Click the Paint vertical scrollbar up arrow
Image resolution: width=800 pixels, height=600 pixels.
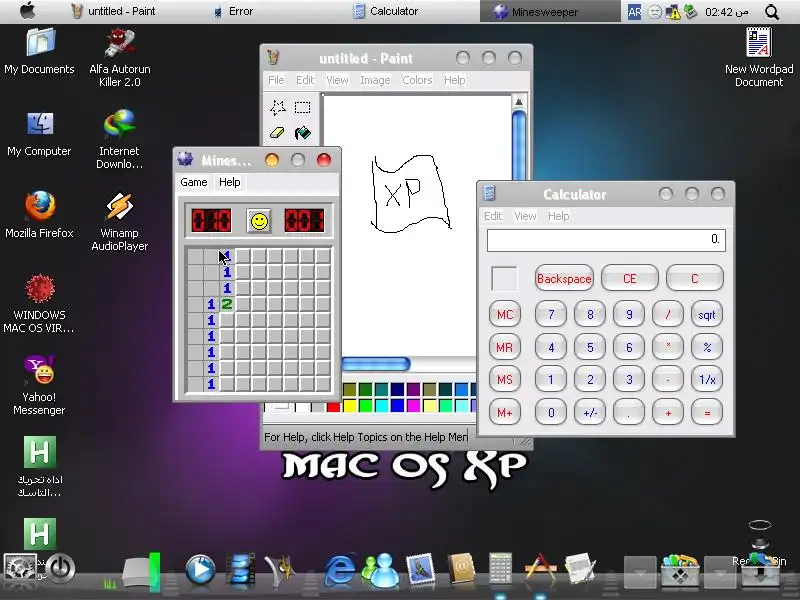tap(518, 102)
